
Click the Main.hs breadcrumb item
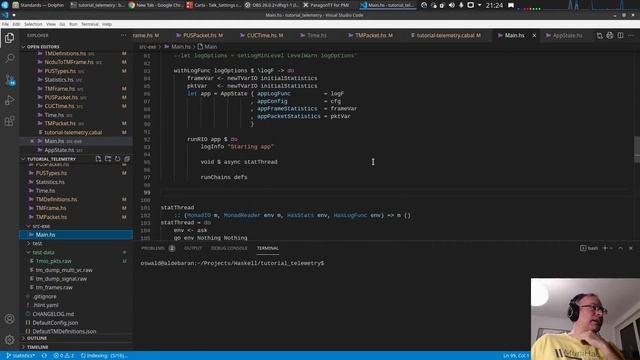178,47
